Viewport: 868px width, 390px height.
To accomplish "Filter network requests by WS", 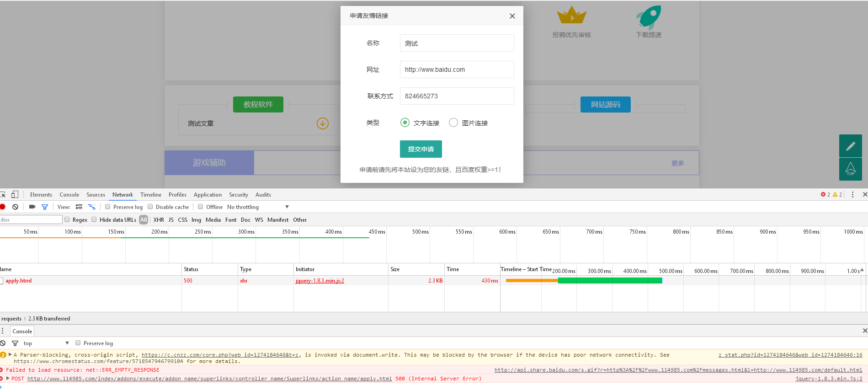I will [259, 220].
